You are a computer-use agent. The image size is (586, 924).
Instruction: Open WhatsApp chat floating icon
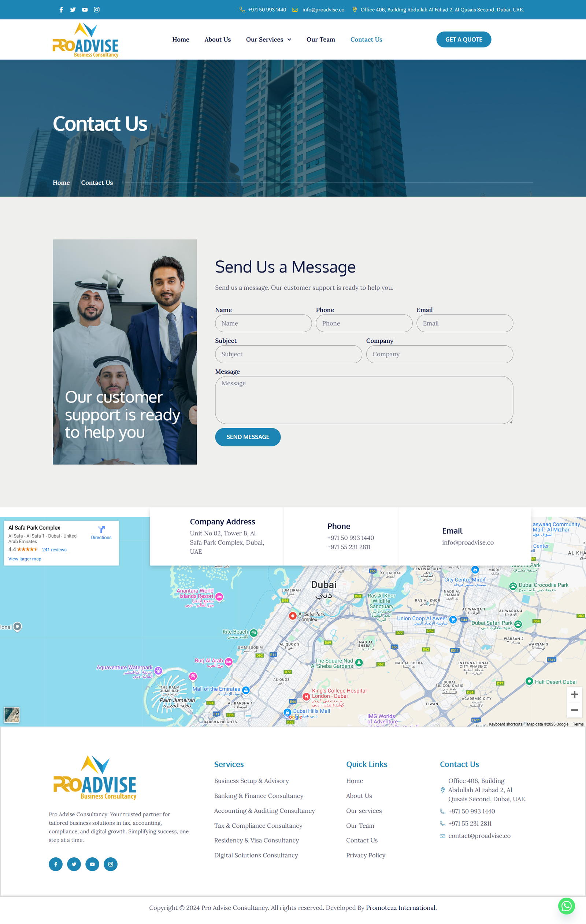pyautogui.click(x=566, y=906)
